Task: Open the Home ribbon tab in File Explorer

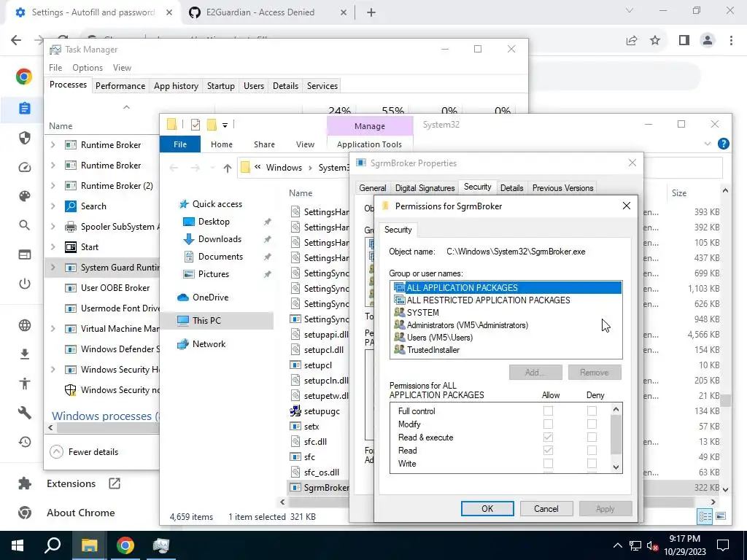Action: pos(222,144)
